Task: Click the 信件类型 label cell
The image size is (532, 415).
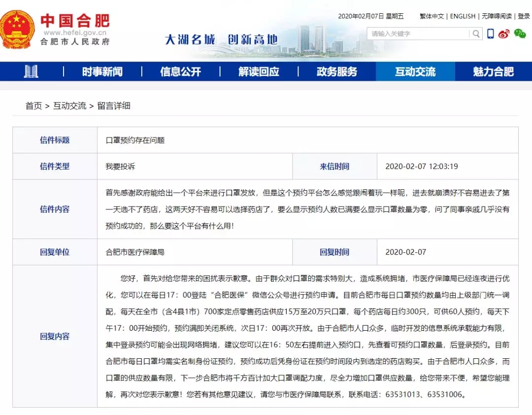Action: point(55,167)
